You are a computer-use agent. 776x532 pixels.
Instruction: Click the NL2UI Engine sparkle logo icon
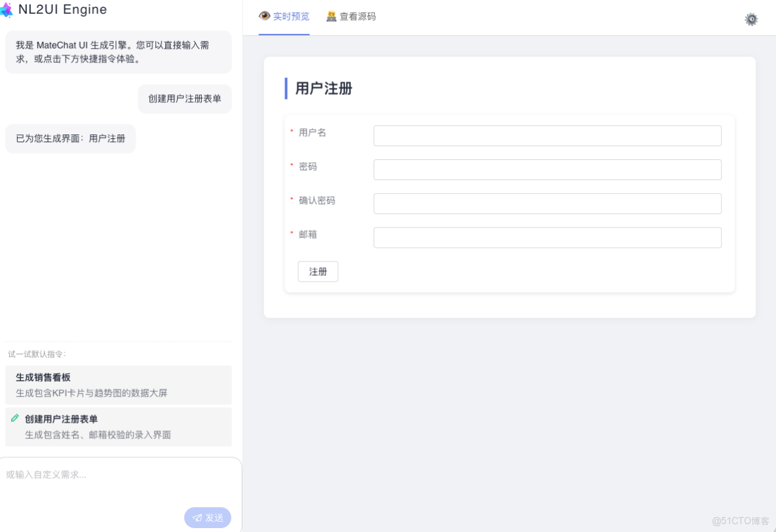[9, 10]
